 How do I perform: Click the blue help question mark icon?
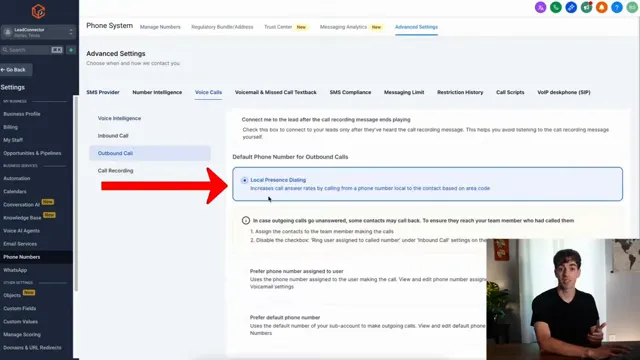point(617,7)
